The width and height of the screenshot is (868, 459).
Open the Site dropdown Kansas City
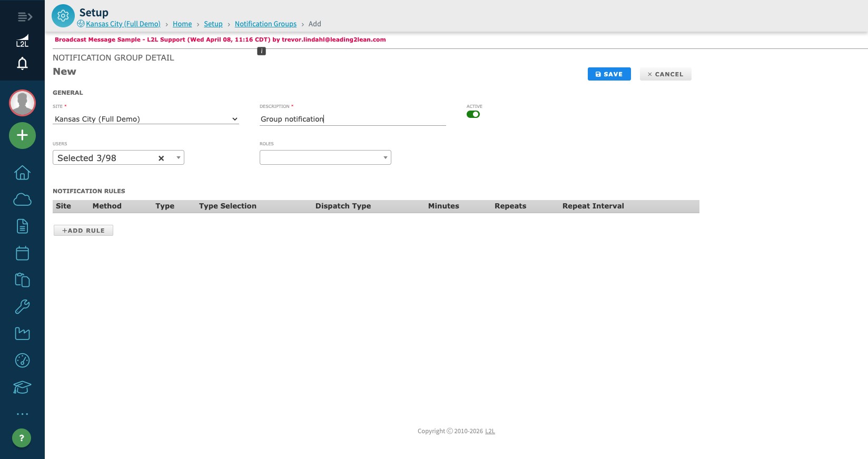146,119
